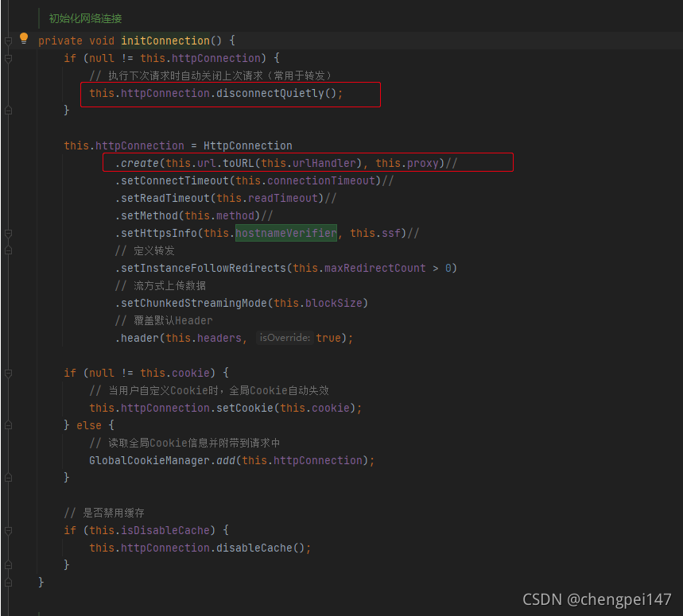This screenshot has width=683, height=616.
Task: Click the italic 'add' method call
Action: point(226,460)
